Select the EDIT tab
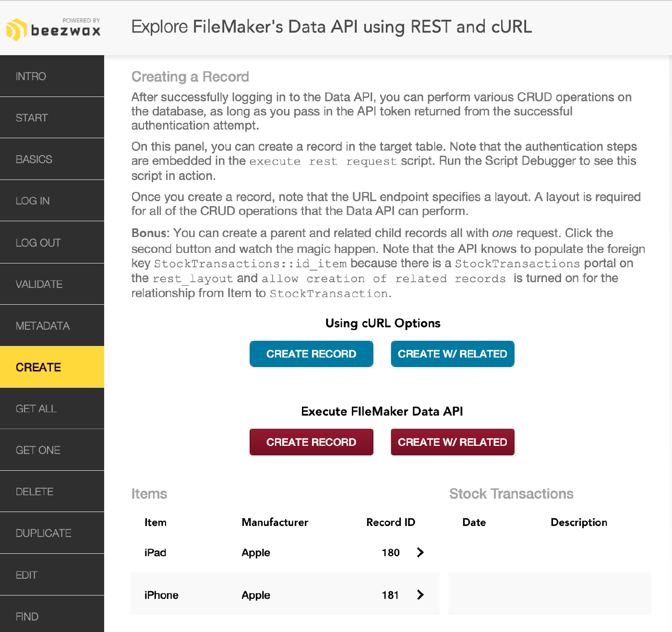This screenshot has height=632, width=672. (52, 575)
